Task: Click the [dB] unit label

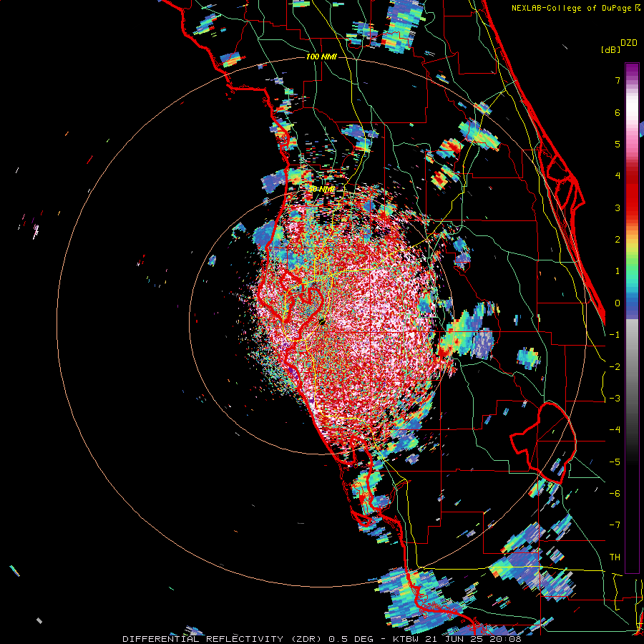Action: point(611,50)
